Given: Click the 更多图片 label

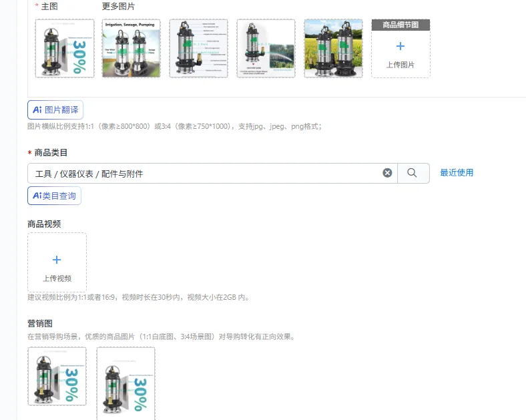Looking at the screenshot, I should (118, 7).
